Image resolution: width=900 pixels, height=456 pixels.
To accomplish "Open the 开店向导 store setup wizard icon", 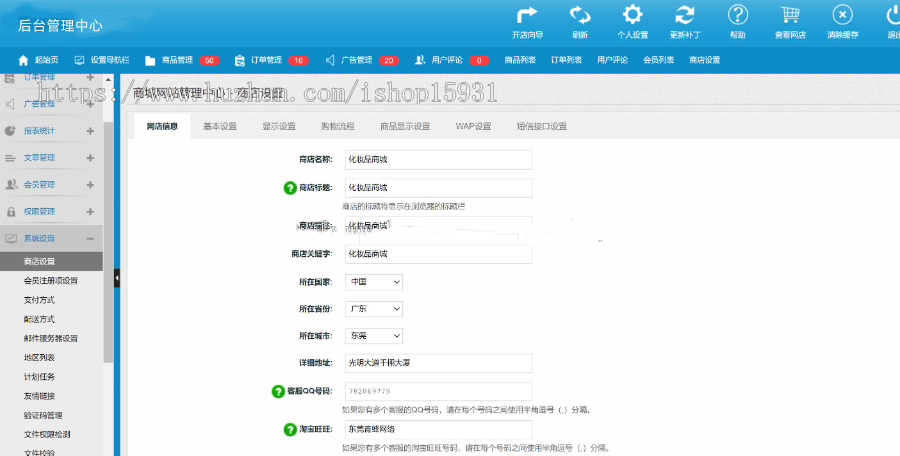I will 527,15.
